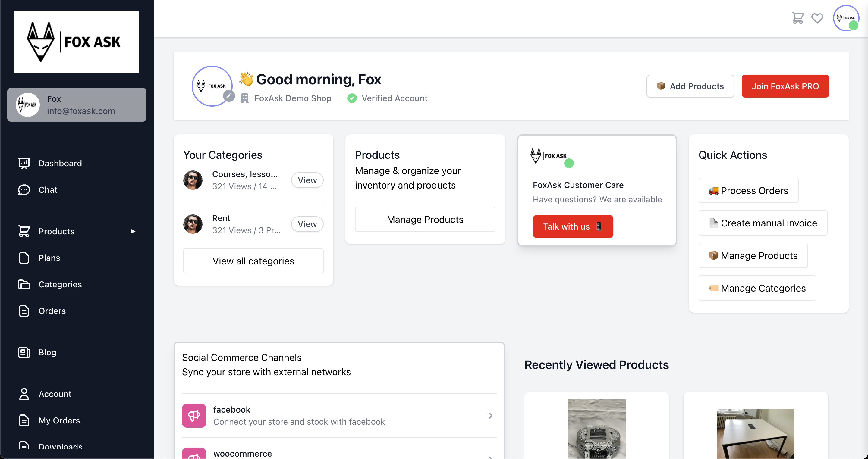868x459 pixels.
Task: Click the Account person icon in sidebar
Action: [24, 394]
